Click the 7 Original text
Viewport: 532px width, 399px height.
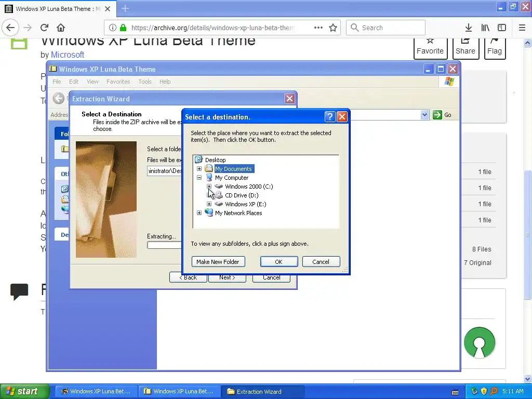pyautogui.click(x=477, y=262)
